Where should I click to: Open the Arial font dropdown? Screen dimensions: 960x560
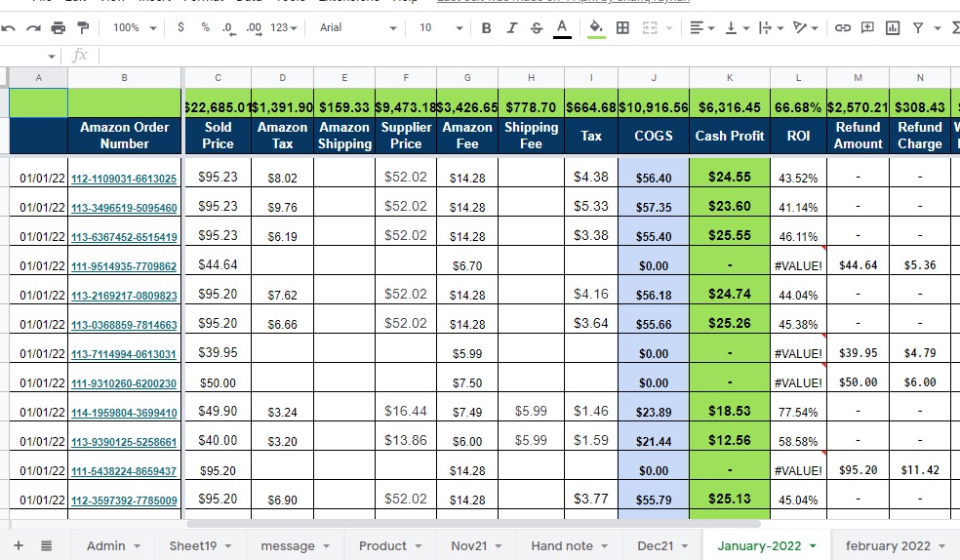(357, 28)
